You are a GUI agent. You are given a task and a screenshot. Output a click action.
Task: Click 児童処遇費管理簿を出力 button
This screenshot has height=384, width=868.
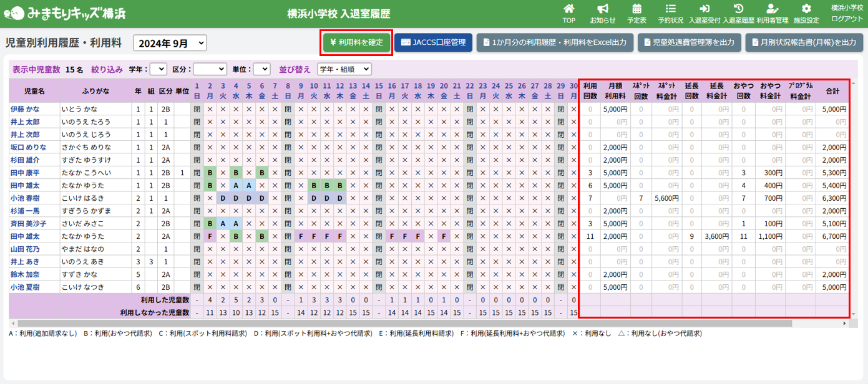[690, 42]
